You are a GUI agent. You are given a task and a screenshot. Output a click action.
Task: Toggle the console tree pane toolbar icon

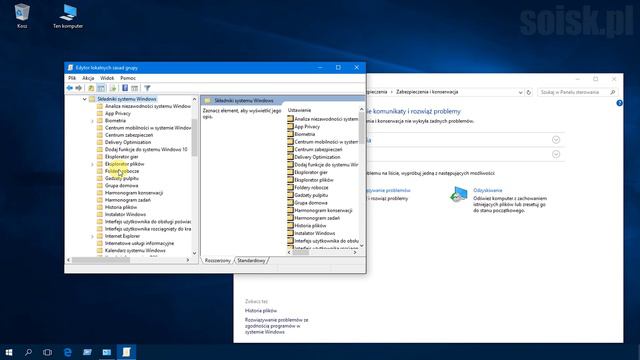tap(101, 88)
